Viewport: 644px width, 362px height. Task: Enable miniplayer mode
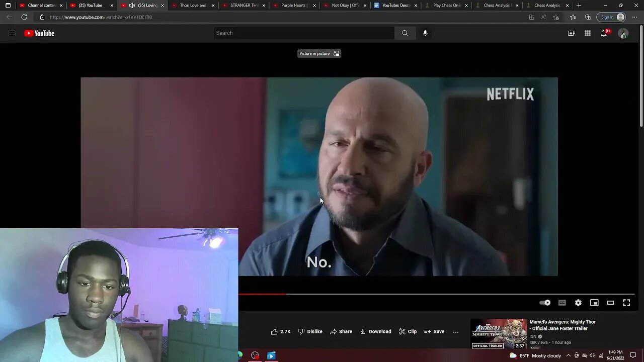pos(594,303)
